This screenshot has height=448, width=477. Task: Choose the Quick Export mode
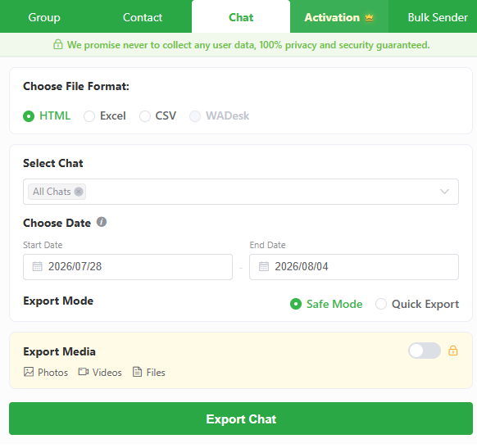click(417, 304)
